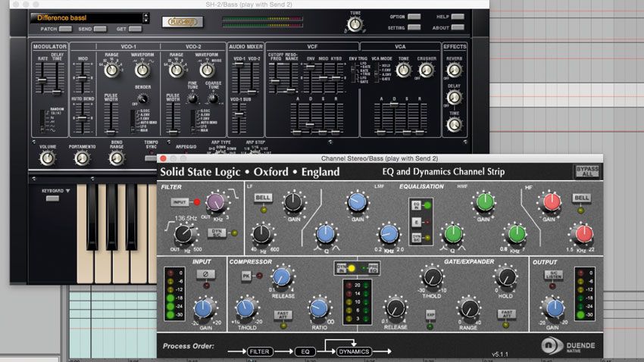Click the blue Input GAIN knob

pyautogui.click(x=204, y=309)
